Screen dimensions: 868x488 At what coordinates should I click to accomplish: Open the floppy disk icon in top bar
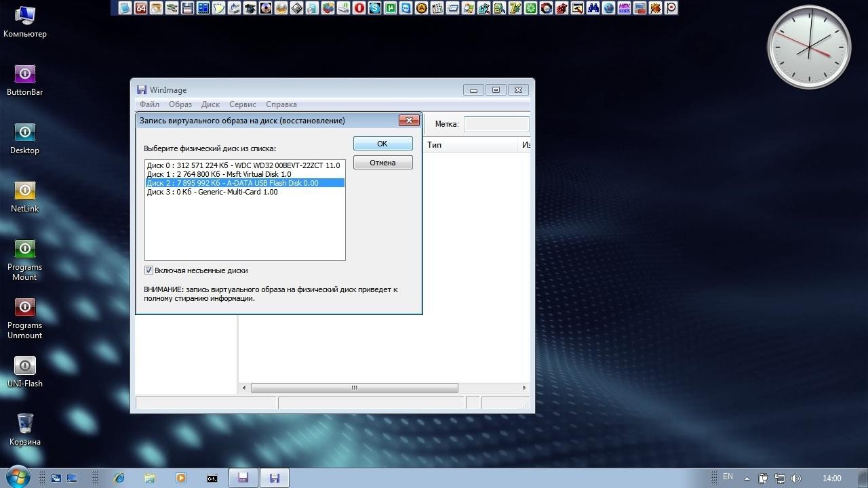187,8
